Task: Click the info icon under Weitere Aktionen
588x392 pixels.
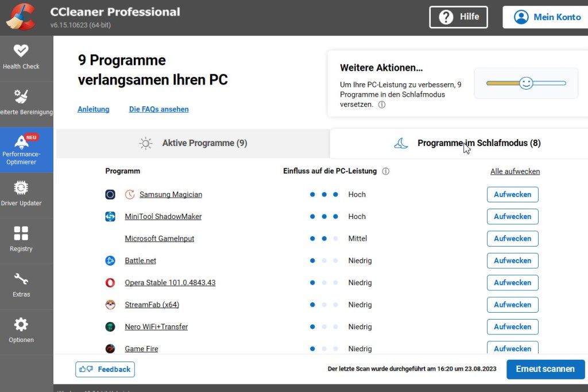Action: 382,105
